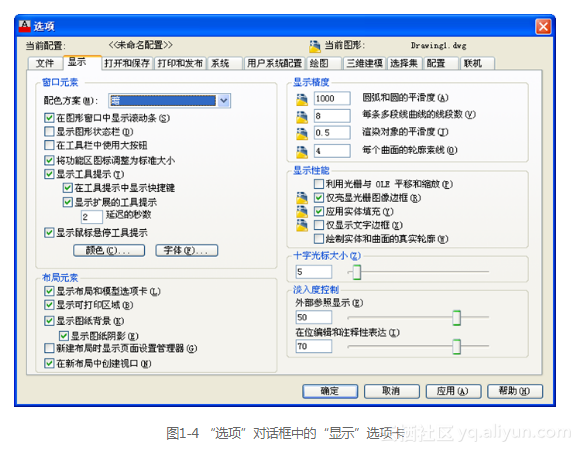The width and height of the screenshot is (582, 453).
Task: Toggle 显示鼠标悬停工具提示 checkbox
Action: pyautogui.click(x=49, y=233)
